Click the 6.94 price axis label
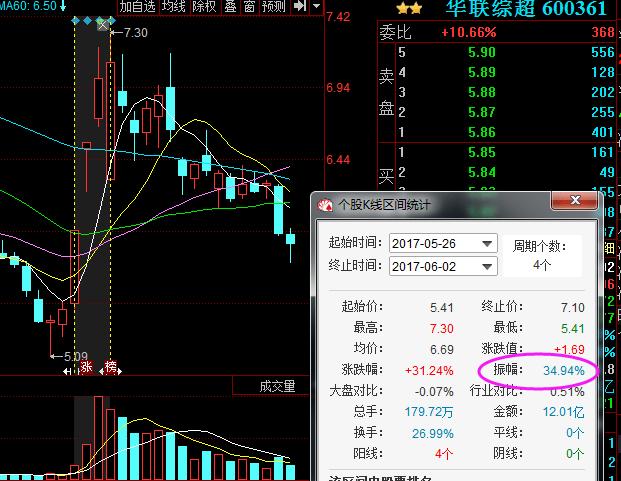This screenshot has width=621, height=481. coord(339,87)
